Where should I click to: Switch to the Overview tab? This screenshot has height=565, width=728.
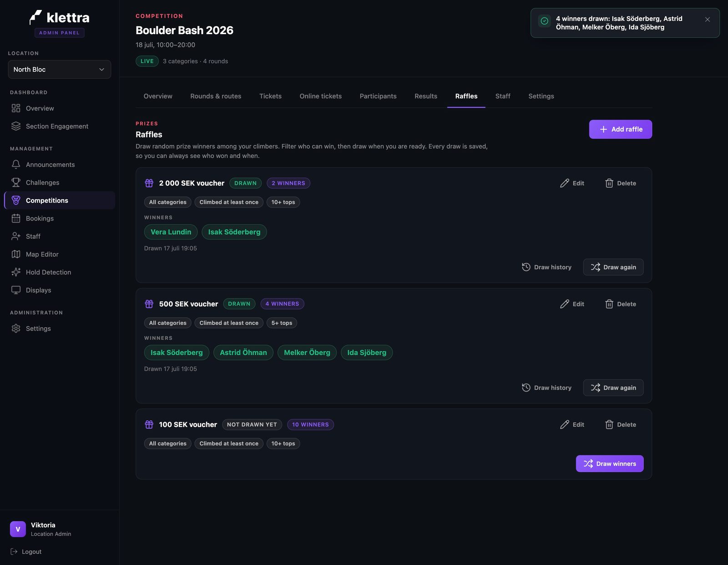[x=158, y=96]
